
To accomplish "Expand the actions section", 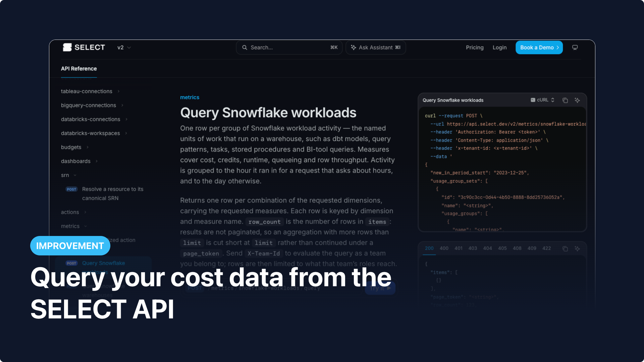I will click(74, 212).
